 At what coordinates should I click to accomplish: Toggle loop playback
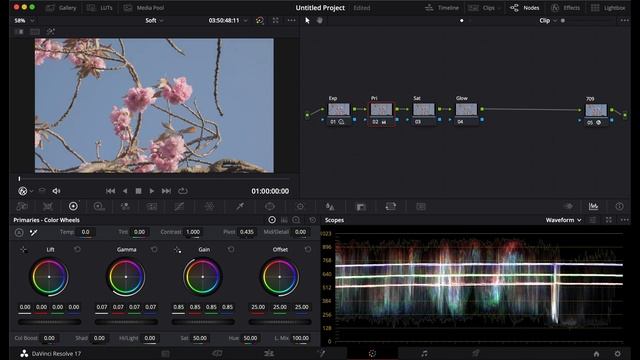pos(182,191)
